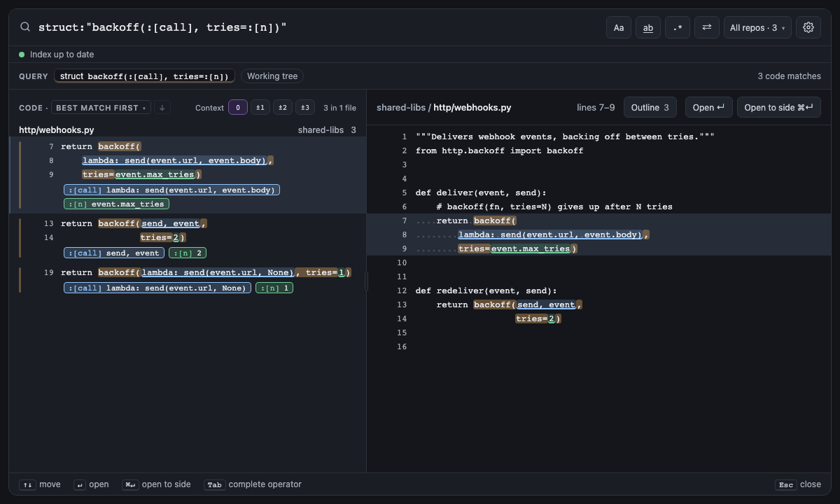Open the All repos · 3 dropdown
The image size is (840, 504).
tap(757, 27)
